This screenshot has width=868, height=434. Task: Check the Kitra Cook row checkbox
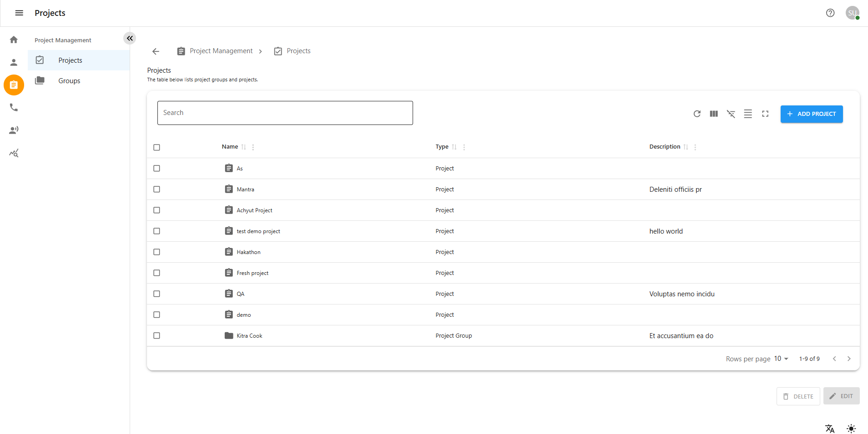pyautogui.click(x=157, y=336)
